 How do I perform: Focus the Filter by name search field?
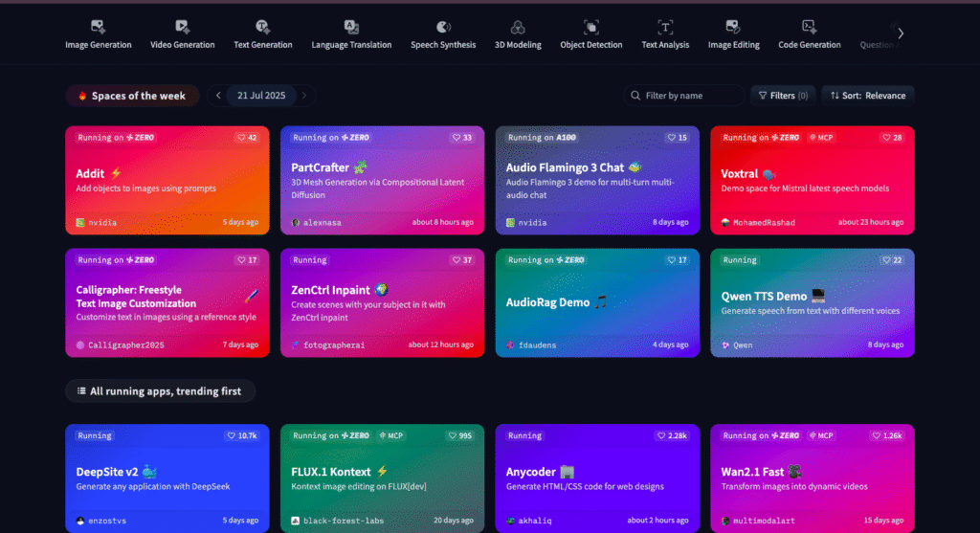pyautogui.click(x=683, y=96)
